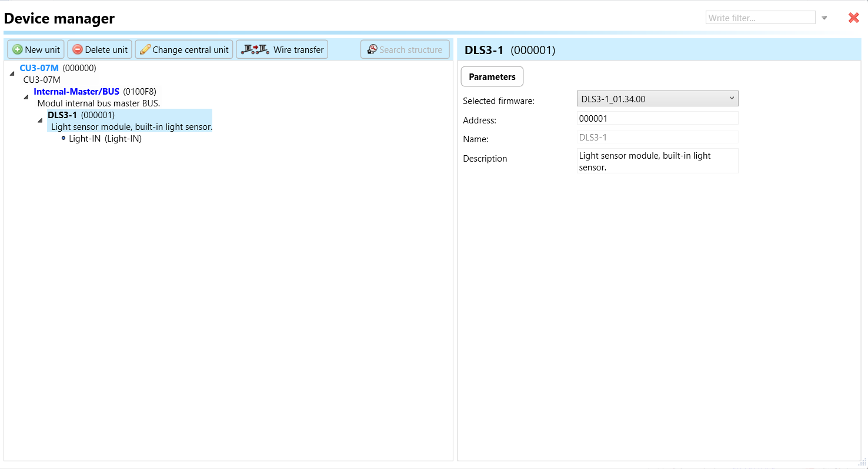868x469 pixels.
Task: Switch to the Parameters tab
Action: click(x=492, y=77)
